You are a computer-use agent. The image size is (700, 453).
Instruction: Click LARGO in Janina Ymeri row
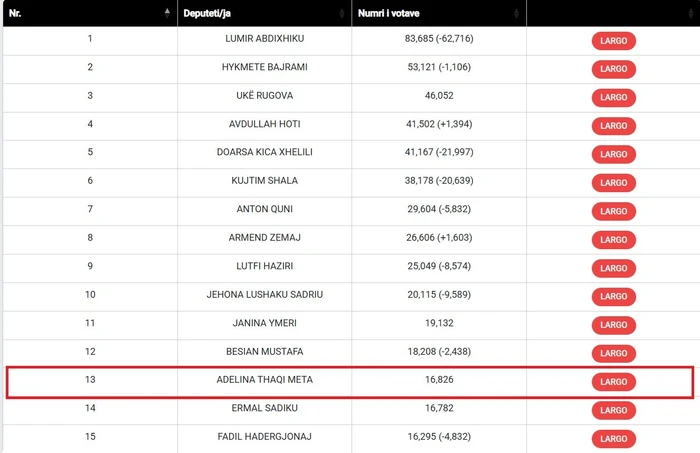tap(613, 325)
